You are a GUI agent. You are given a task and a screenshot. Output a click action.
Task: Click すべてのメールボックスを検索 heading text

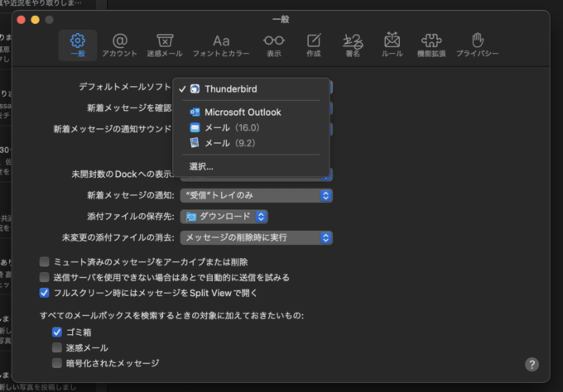(x=171, y=316)
